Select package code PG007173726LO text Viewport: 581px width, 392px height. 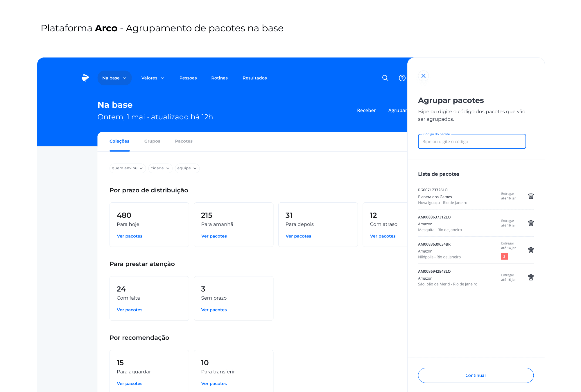[433, 190]
